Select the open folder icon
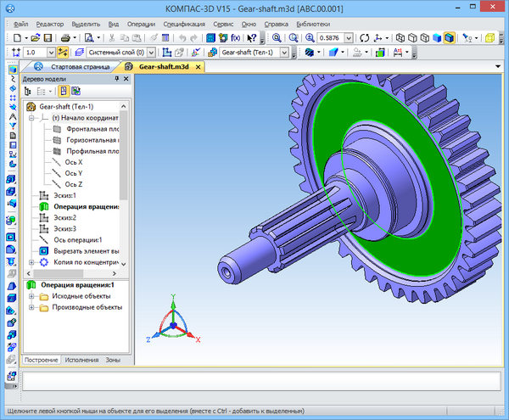 point(34,38)
